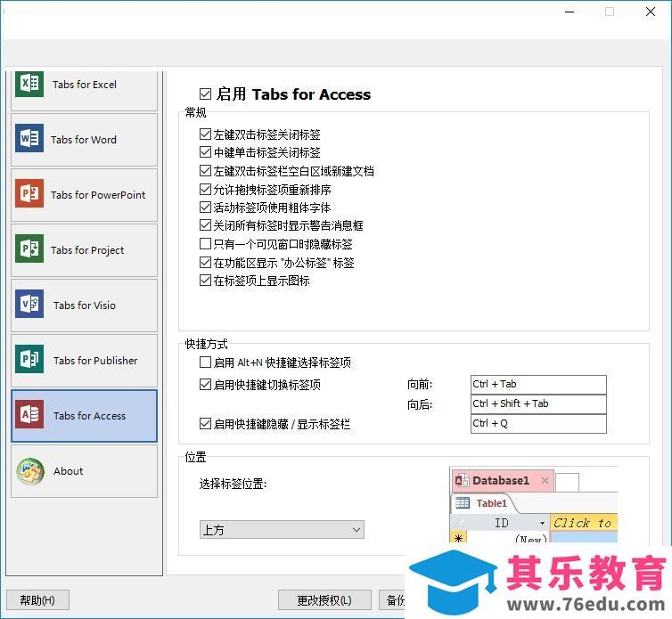Screen dimensions: 672x619
Task: Click the Ctrl + Q shortcut field
Action: coord(538,424)
